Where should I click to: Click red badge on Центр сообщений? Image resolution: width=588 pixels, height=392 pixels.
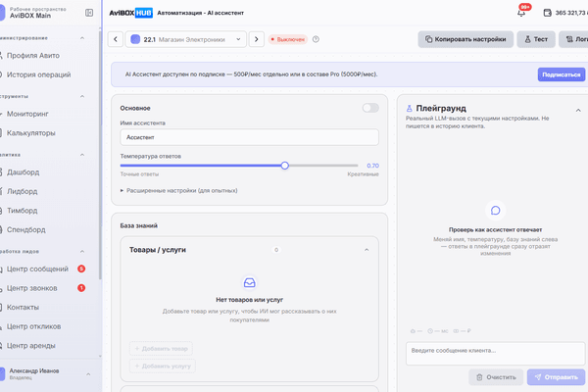click(x=81, y=269)
